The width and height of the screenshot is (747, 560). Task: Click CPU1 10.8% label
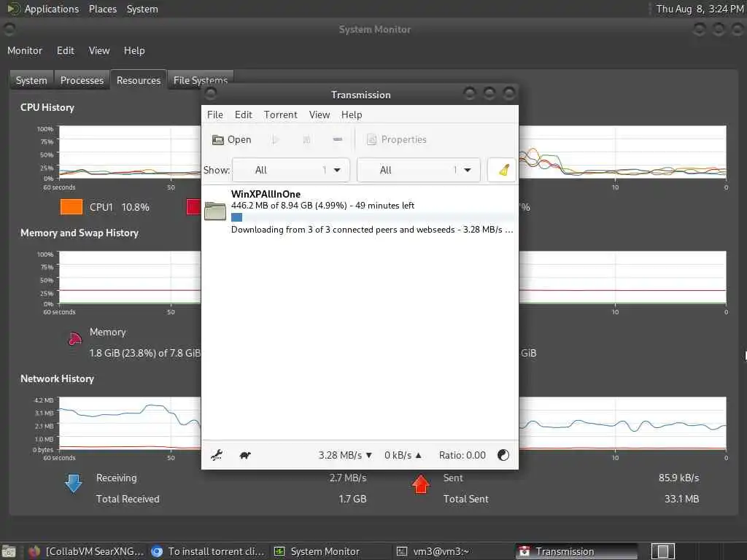click(119, 207)
